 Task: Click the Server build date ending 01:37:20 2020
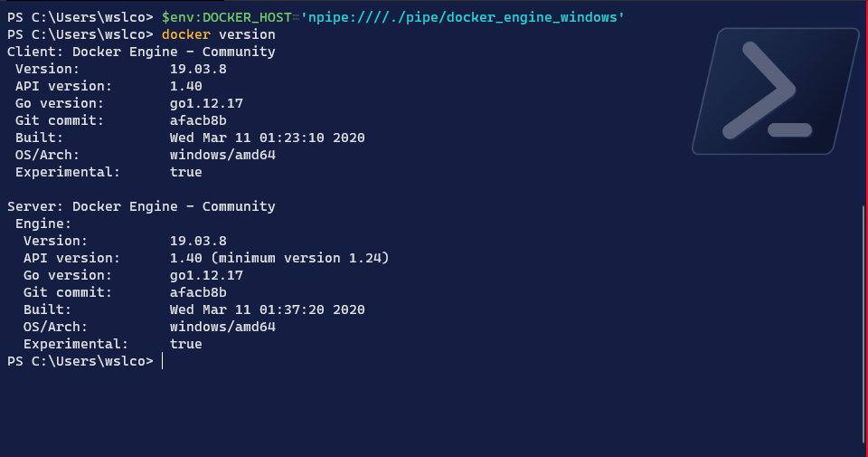tap(267, 309)
